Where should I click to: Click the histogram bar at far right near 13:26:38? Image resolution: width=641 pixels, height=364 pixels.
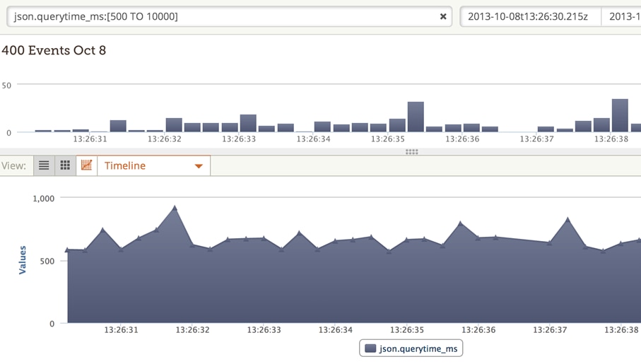pos(620,116)
